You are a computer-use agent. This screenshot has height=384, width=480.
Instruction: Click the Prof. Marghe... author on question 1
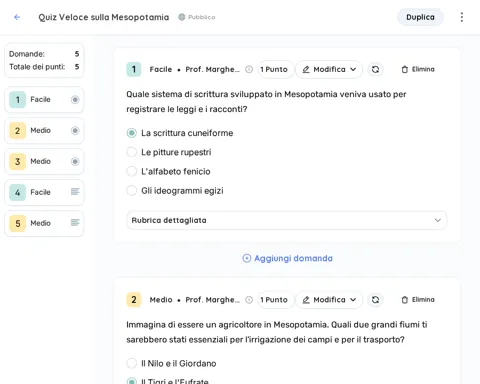tap(212, 69)
